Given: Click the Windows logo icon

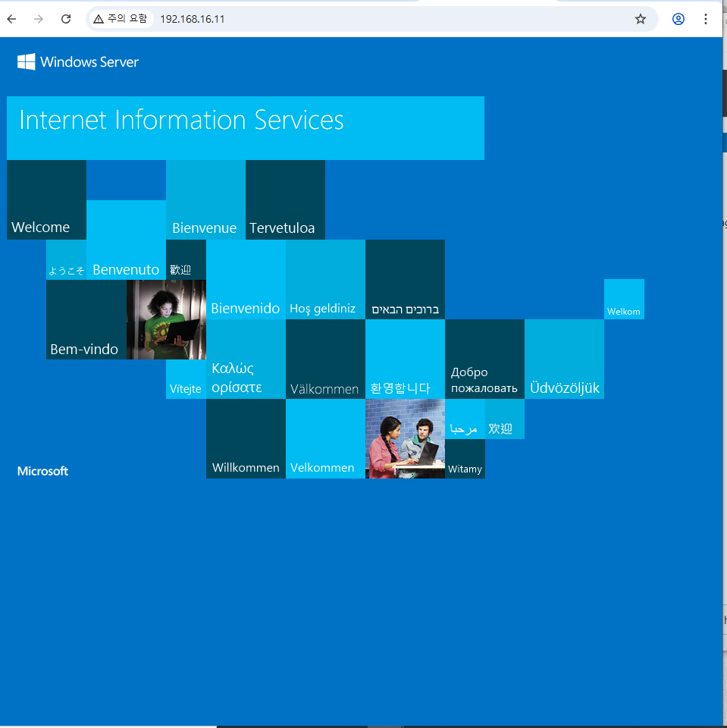Looking at the screenshot, I should click(x=26, y=61).
